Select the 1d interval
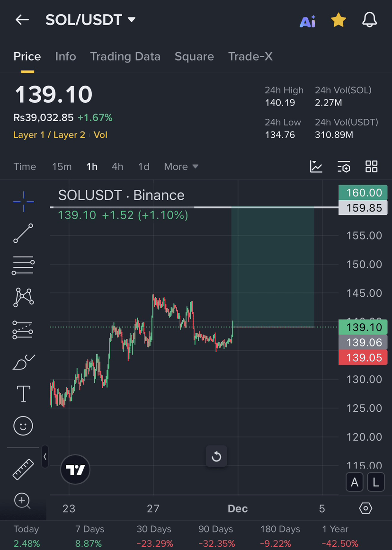This screenshot has height=550, width=392. pos(143,166)
